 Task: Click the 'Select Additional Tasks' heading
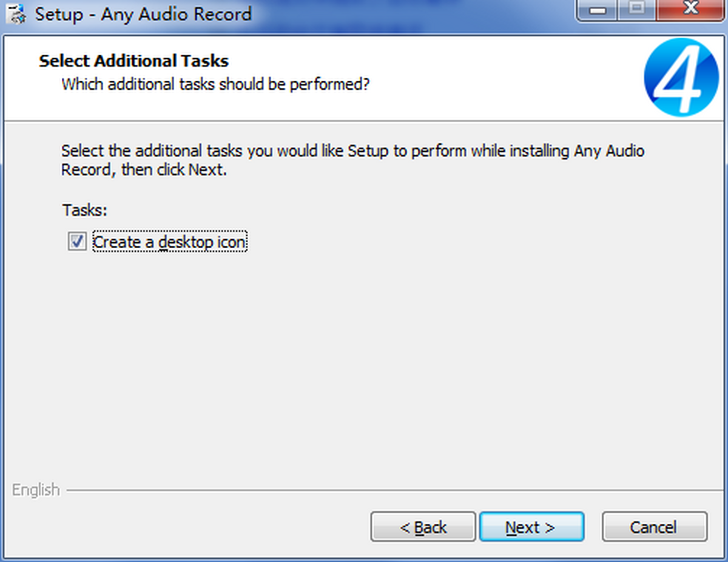[133, 61]
